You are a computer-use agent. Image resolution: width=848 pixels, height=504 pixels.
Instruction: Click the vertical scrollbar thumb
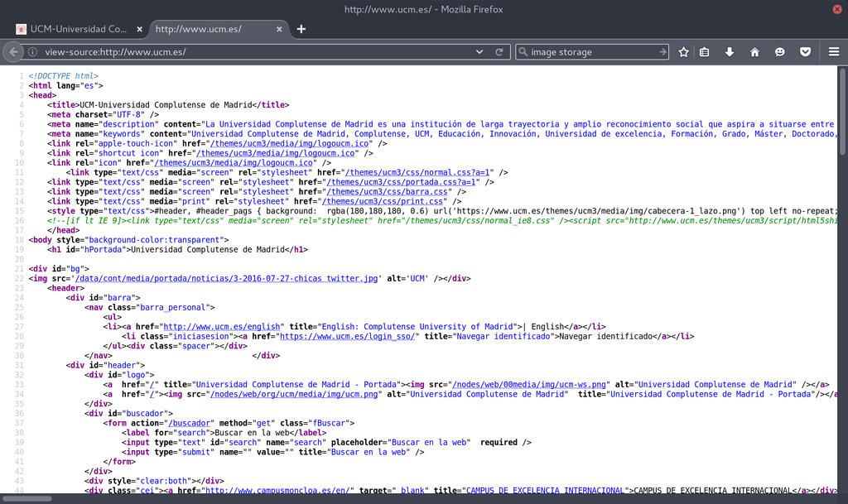point(842,111)
